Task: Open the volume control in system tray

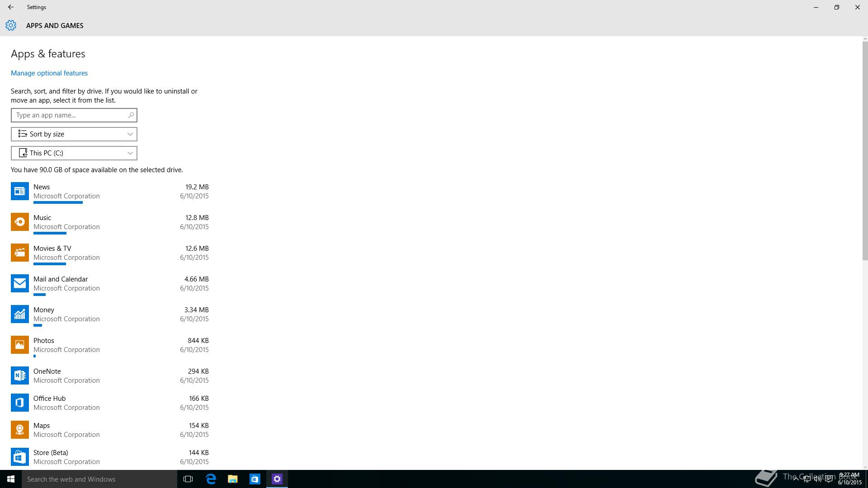Action: coord(818,479)
